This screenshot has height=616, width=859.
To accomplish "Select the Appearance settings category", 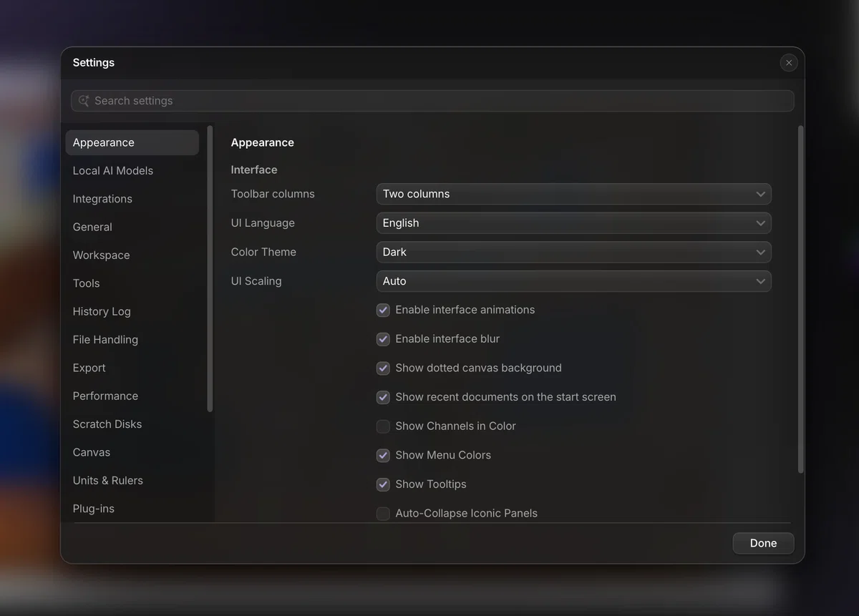I will click(x=132, y=142).
